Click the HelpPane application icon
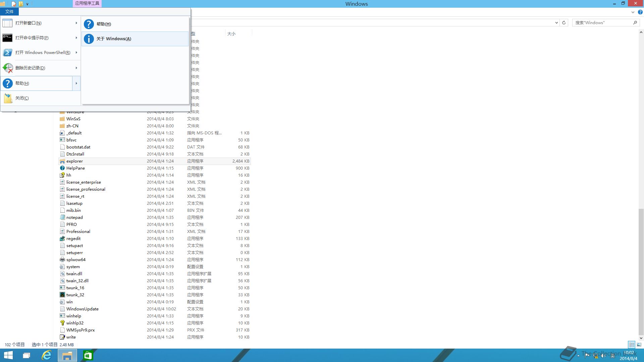 point(62,168)
